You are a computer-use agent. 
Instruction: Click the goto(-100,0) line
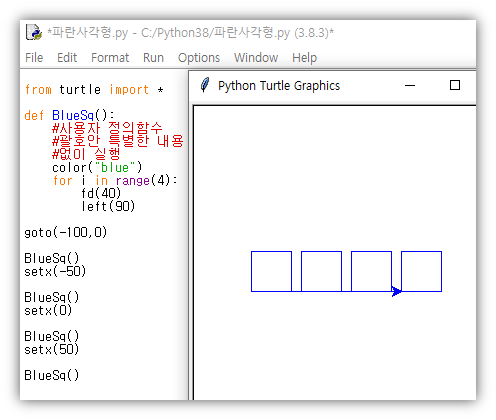click(66, 232)
